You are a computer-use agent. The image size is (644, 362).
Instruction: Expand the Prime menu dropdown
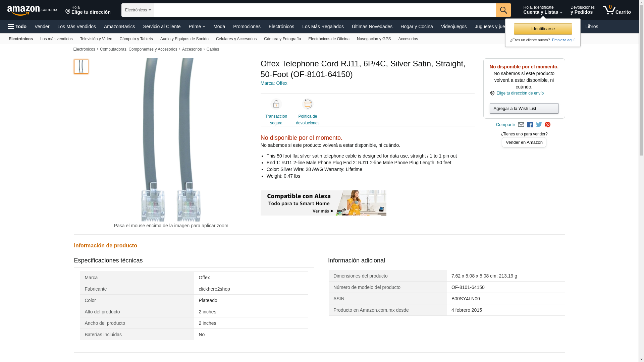click(x=197, y=26)
